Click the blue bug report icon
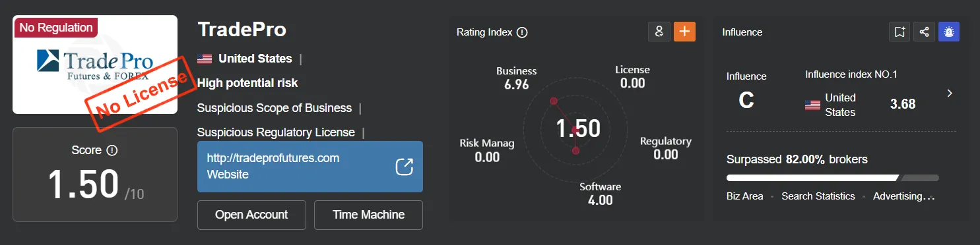This screenshot has height=245, width=980. (x=949, y=32)
